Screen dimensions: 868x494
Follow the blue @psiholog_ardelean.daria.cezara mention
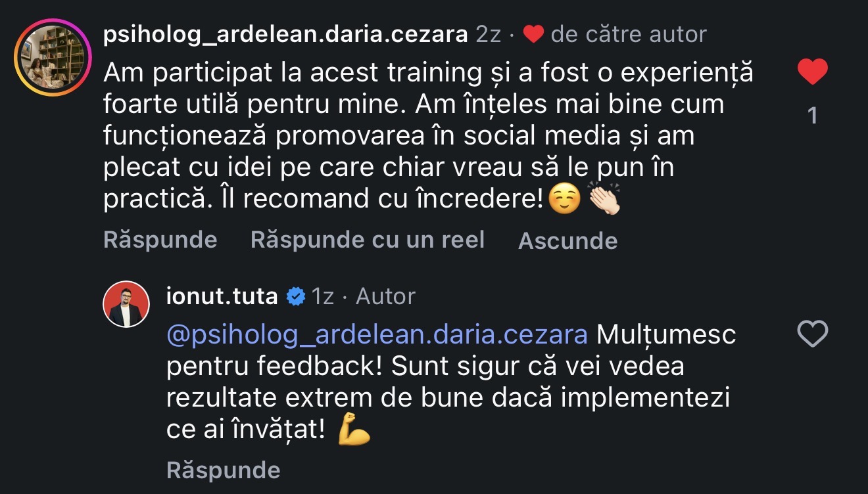point(377,335)
